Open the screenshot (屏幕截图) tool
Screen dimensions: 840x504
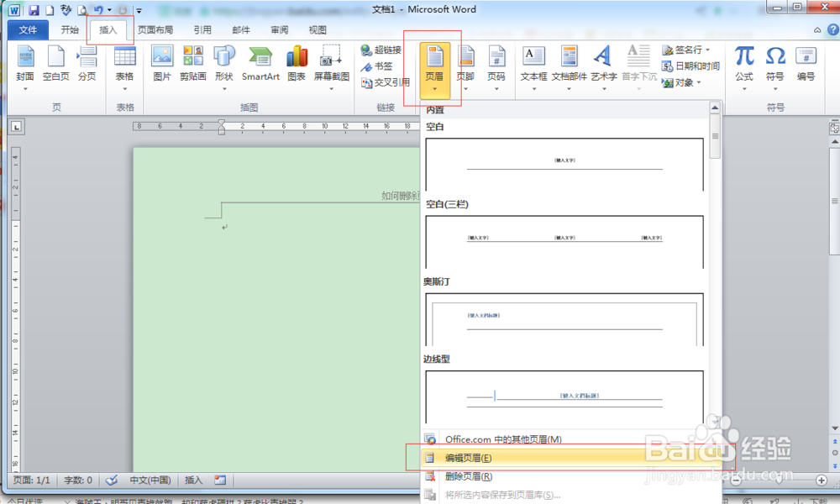[331, 67]
